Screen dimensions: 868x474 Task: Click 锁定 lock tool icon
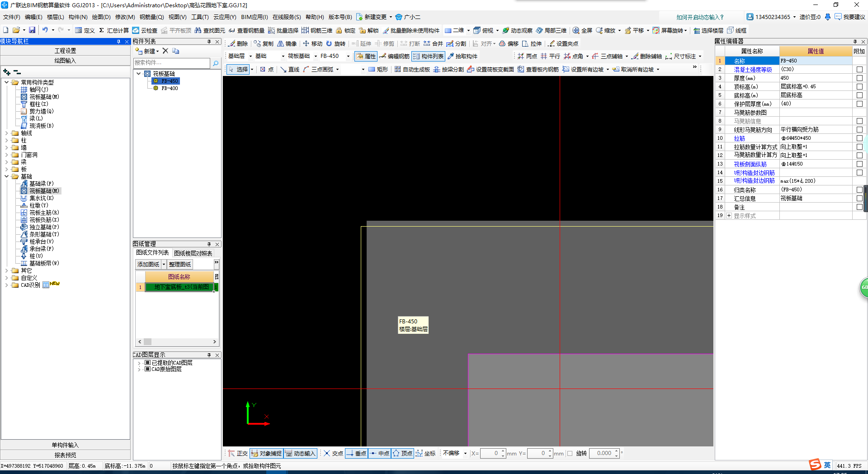point(345,30)
